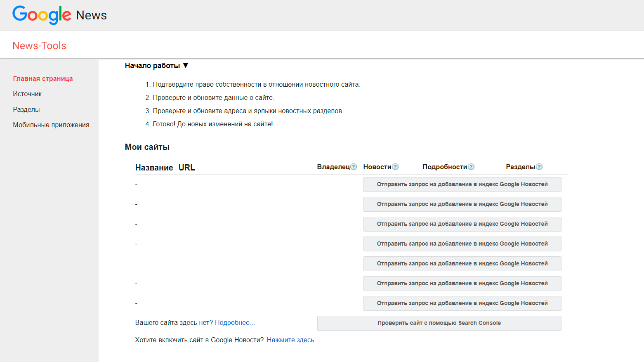
Task: Open the help icon next to Подробности
Action: (x=471, y=167)
